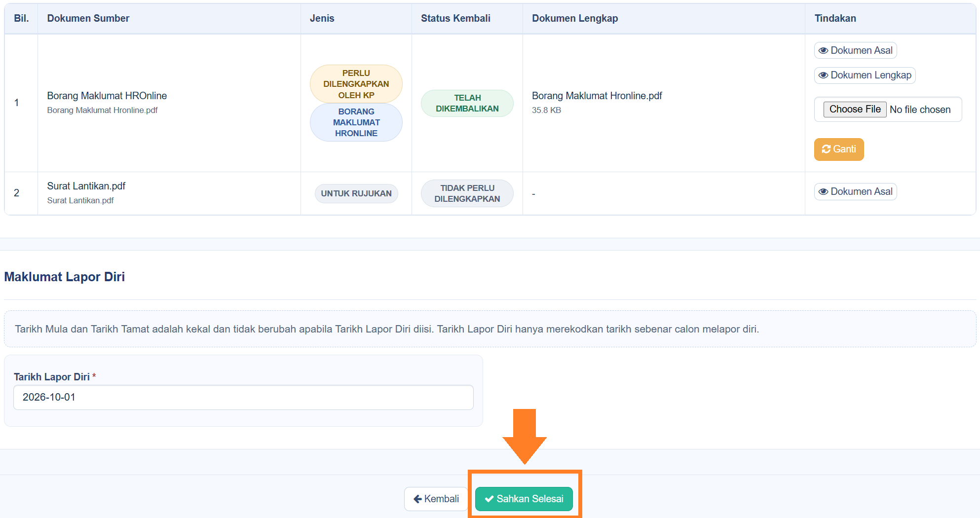Click the orange Ganti button
This screenshot has width=980, height=518.
[x=839, y=149]
